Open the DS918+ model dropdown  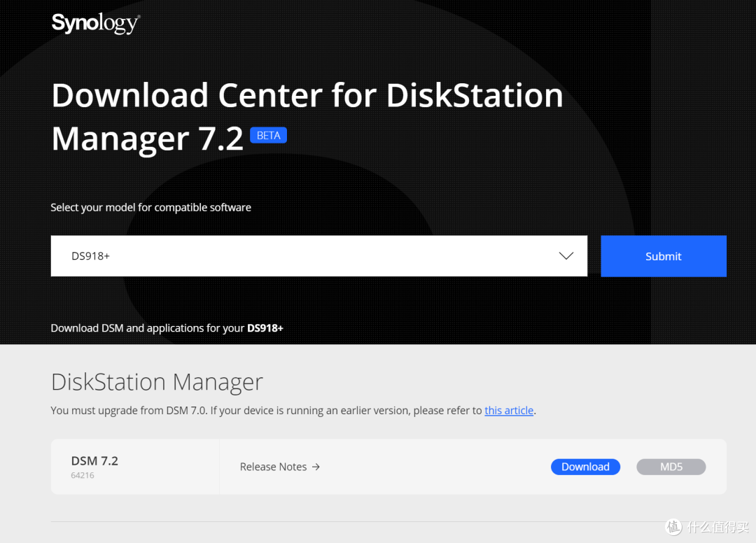318,256
